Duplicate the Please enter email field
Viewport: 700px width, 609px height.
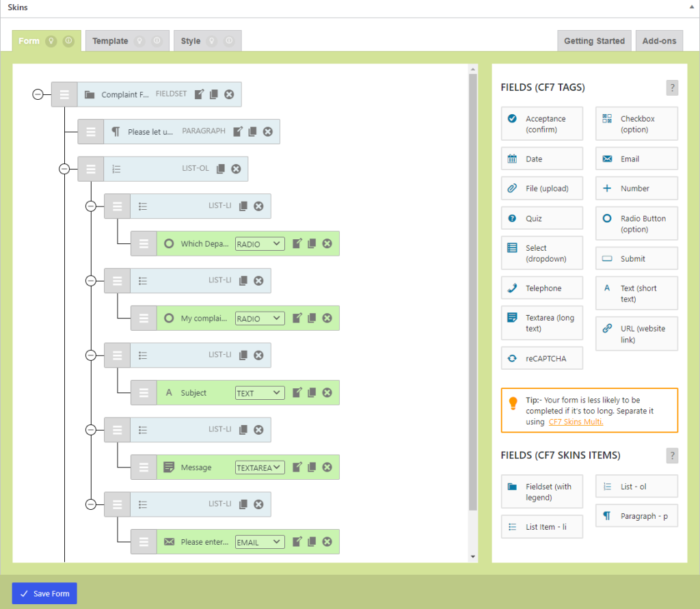(x=312, y=541)
